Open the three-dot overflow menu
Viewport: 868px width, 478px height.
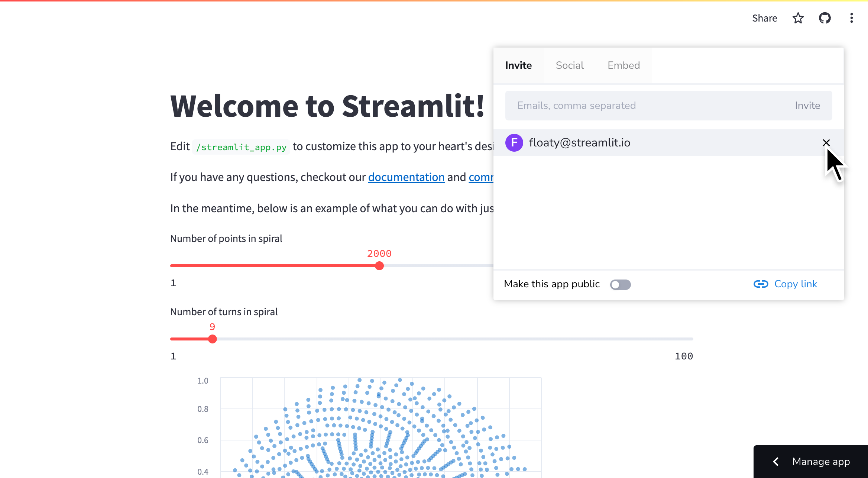[852, 18]
